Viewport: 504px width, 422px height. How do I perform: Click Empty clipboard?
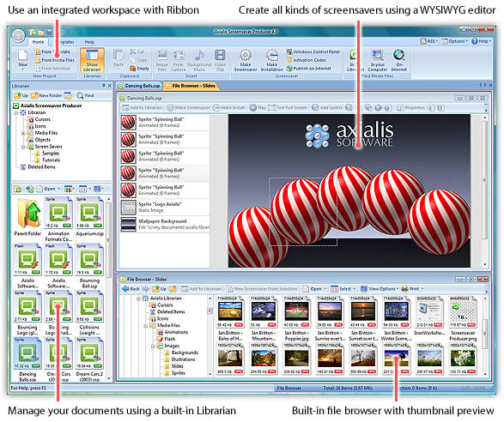click(139, 69)
